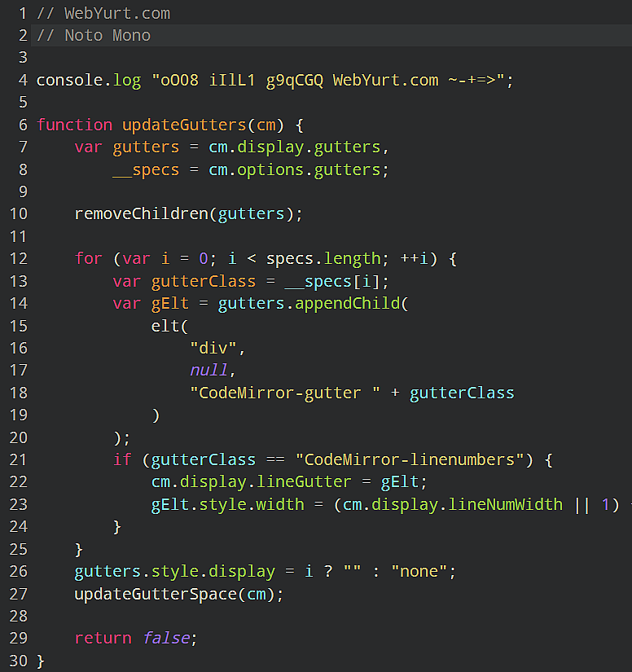Click "cm.display.gutters" on line 7
The height and width of the screenshot is (672, 632).
(294, 147)
